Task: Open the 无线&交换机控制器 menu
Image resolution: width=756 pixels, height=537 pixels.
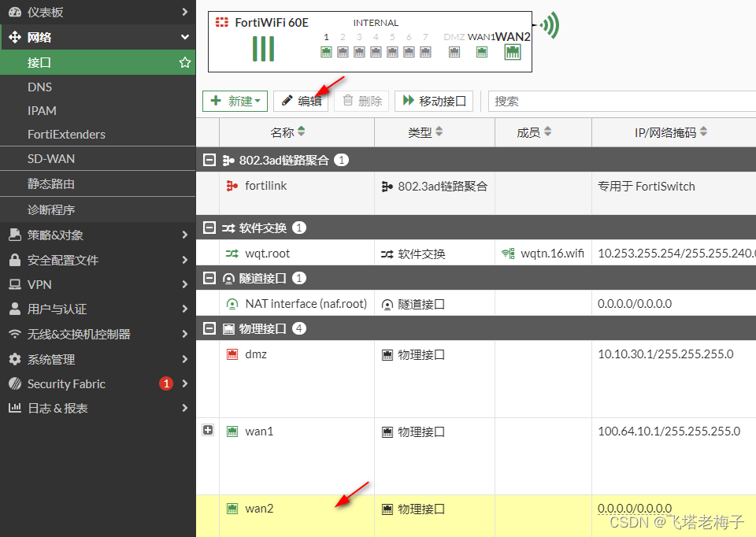Action: (98, 334)
